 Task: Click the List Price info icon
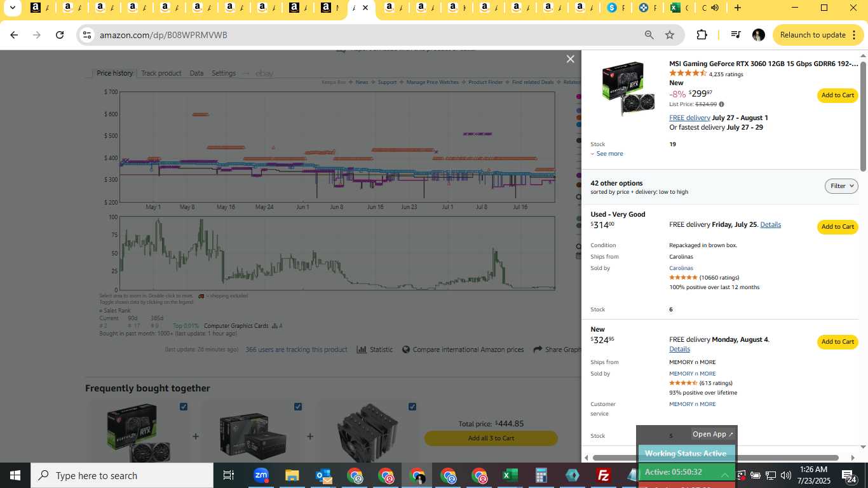tap(721, 104)
